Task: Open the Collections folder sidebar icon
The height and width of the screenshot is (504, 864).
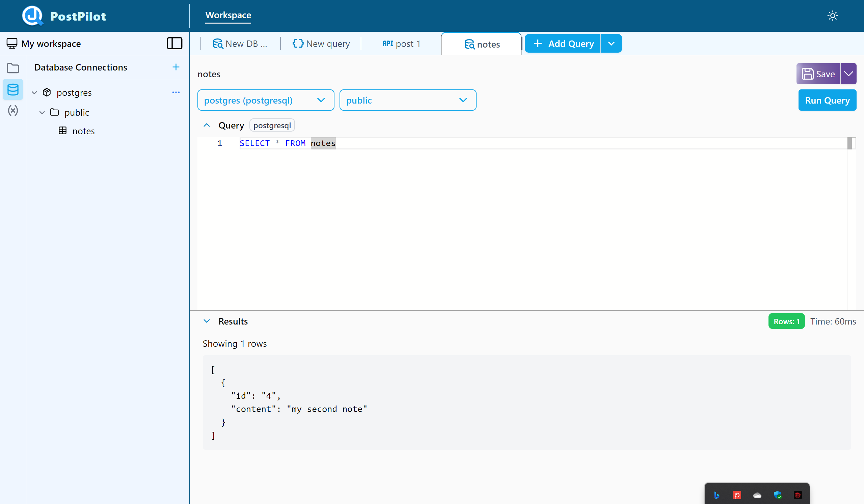Action: pos(13,68)
